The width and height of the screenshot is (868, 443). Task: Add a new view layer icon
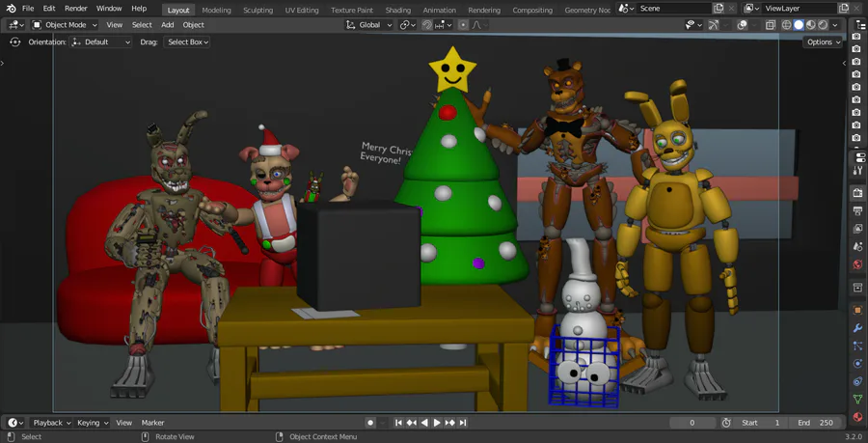point(844,9)
